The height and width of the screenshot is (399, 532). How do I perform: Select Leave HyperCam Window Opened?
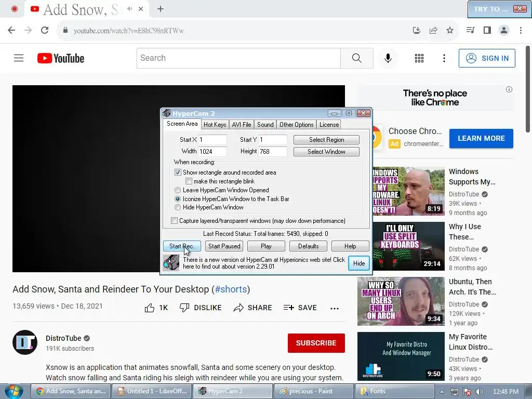pyautogui.click(x=178, y=190)
